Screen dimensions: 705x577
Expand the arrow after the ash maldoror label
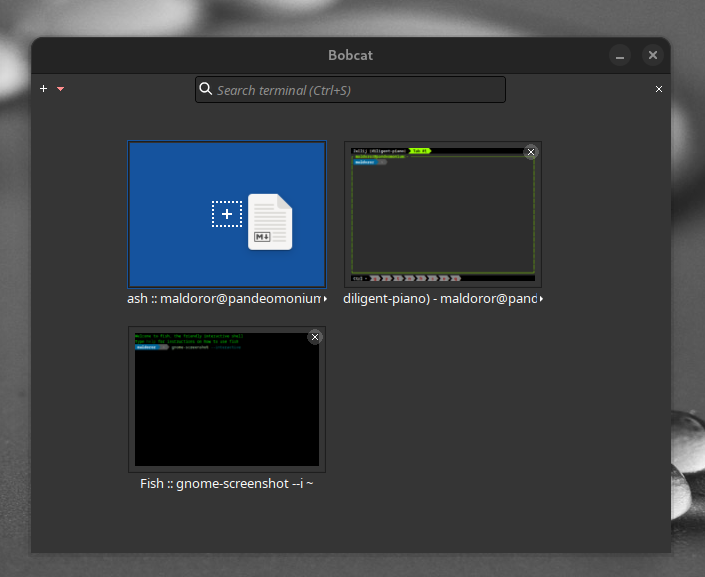tap(325, 299)
